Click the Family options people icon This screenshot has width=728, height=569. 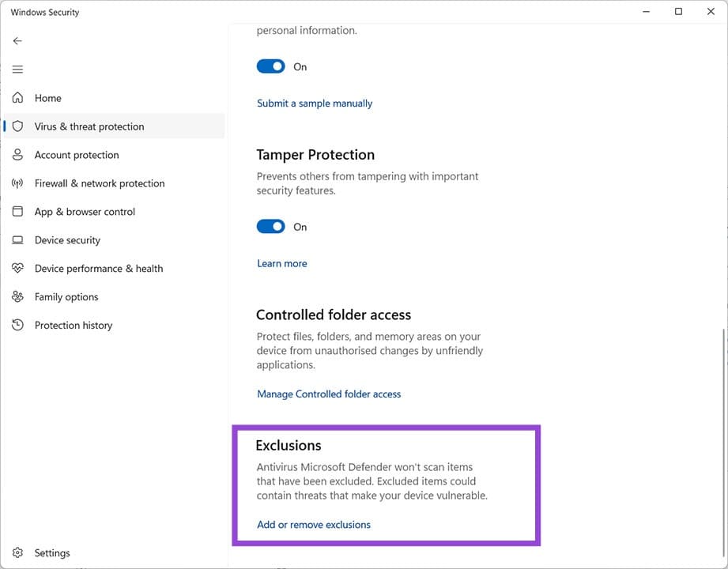coord(17,297)
